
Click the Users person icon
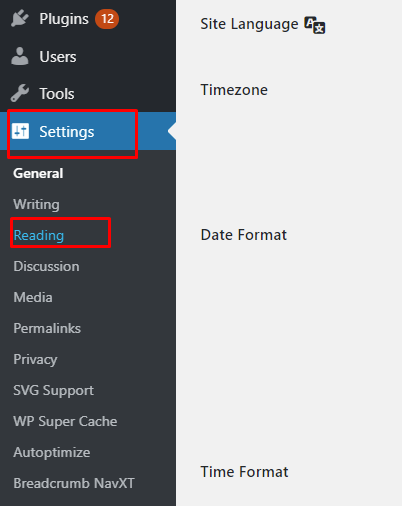coord(20,56)
